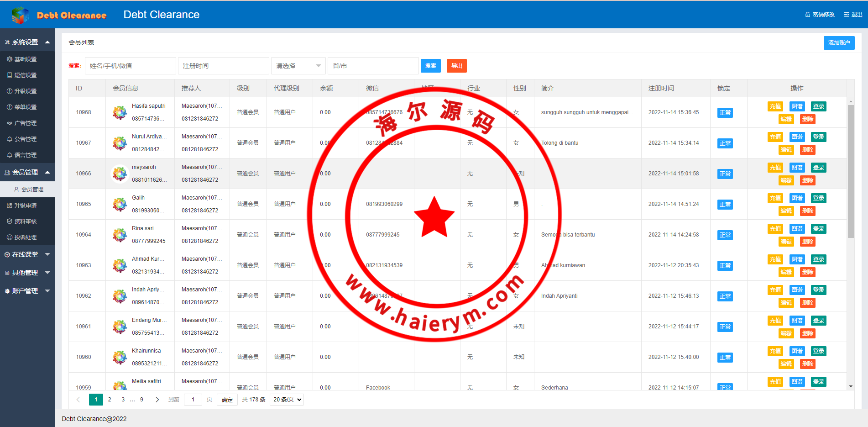Click the 姓名/手机/微信 search field

tap(130, 66)
